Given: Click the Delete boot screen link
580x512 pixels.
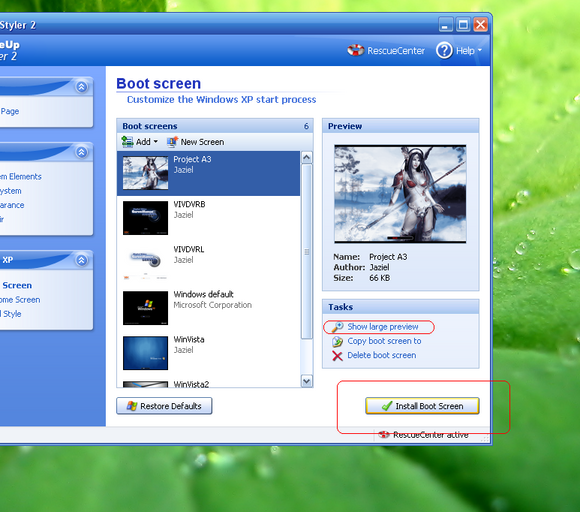Looking at the screenshot, I should click(382, 355).
